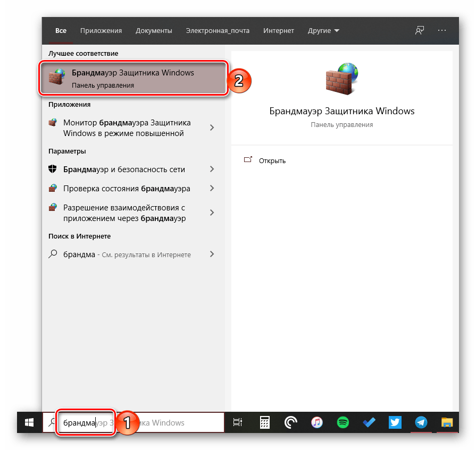Image resolution: width=476 pixels, height=450 pixels.
Task: Launch Twitter app from the taskbar
Action: (x=395, y=423)
